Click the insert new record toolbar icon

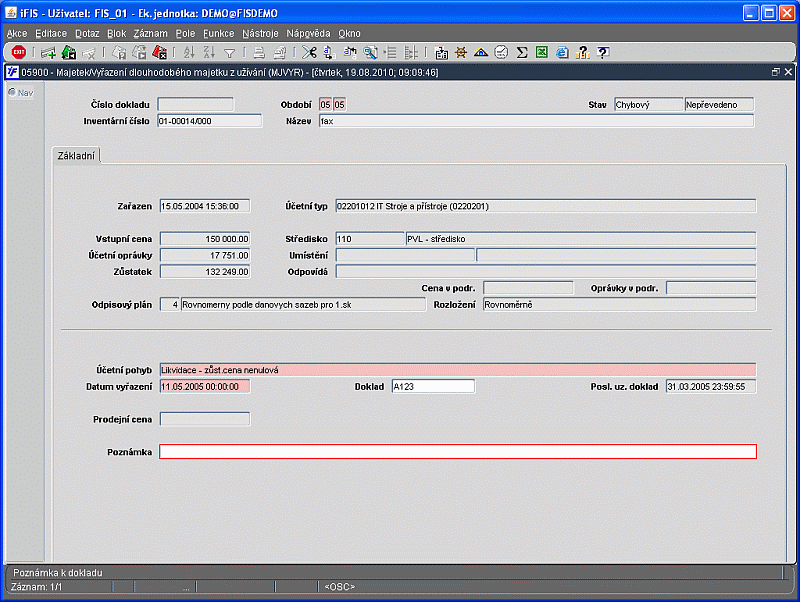(48, 53)
